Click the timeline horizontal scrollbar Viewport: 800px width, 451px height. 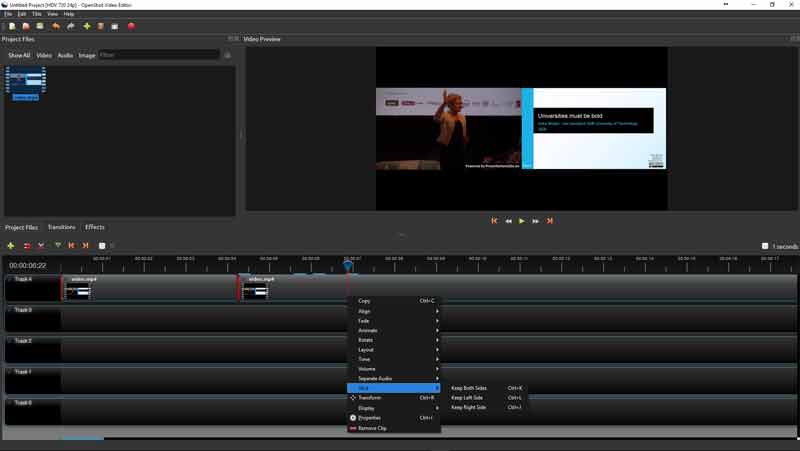tap(83, 438)
